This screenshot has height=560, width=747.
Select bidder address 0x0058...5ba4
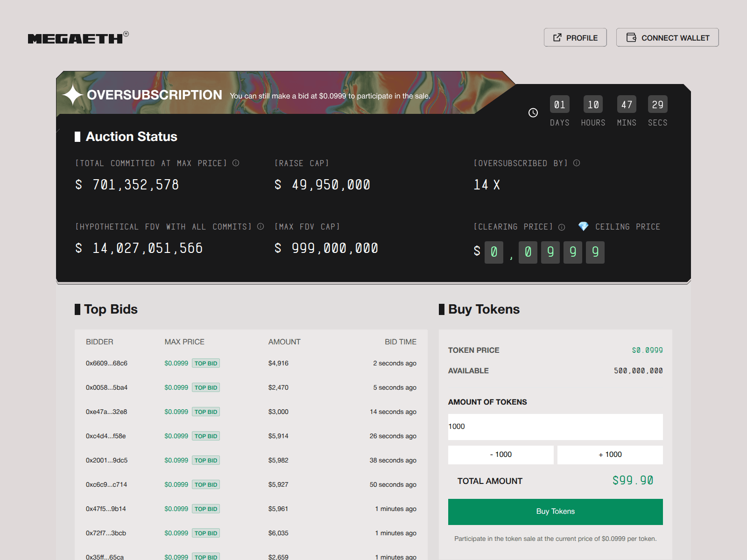click(106, 387)
